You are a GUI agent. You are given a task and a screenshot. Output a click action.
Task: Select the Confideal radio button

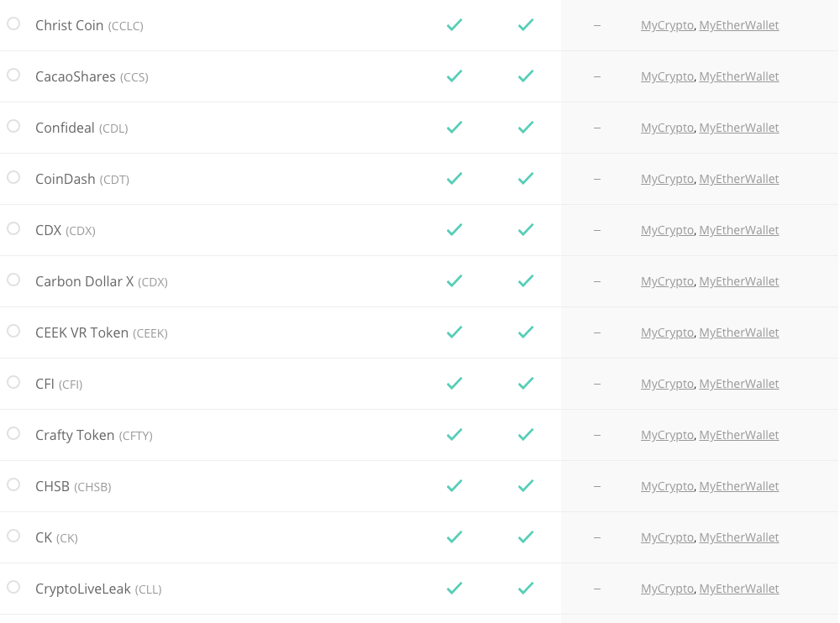pyautogui.click(x=13, y=126)
